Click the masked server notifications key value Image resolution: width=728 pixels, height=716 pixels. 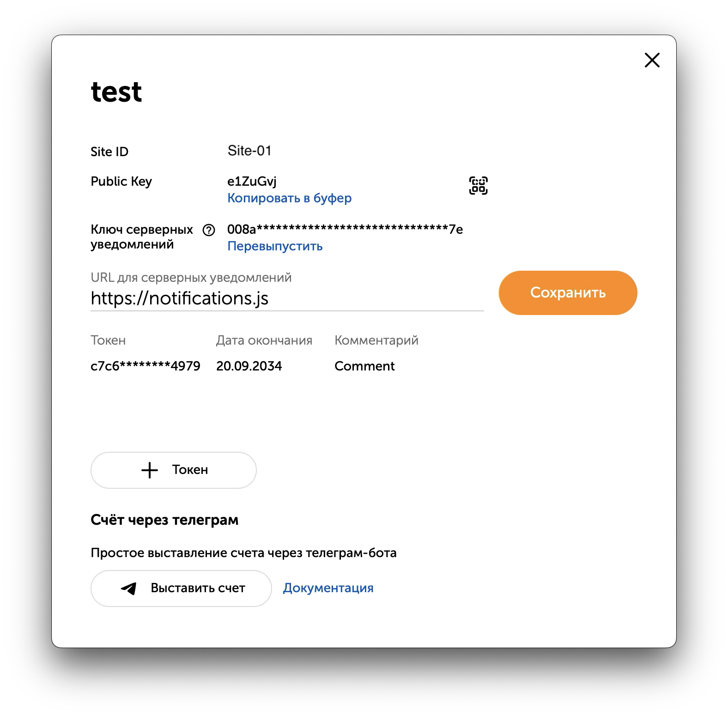[x=345, y=229]
